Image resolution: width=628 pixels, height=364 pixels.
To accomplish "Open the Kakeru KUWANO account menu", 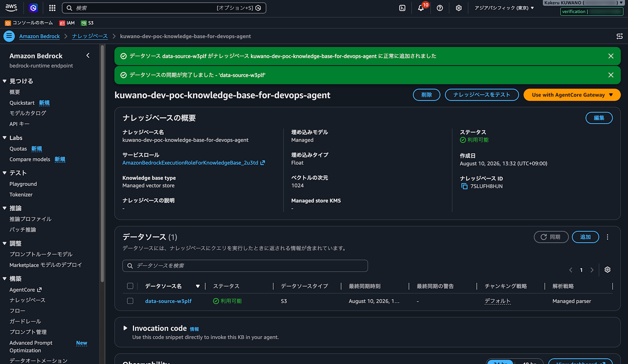I will click(583, 3).
